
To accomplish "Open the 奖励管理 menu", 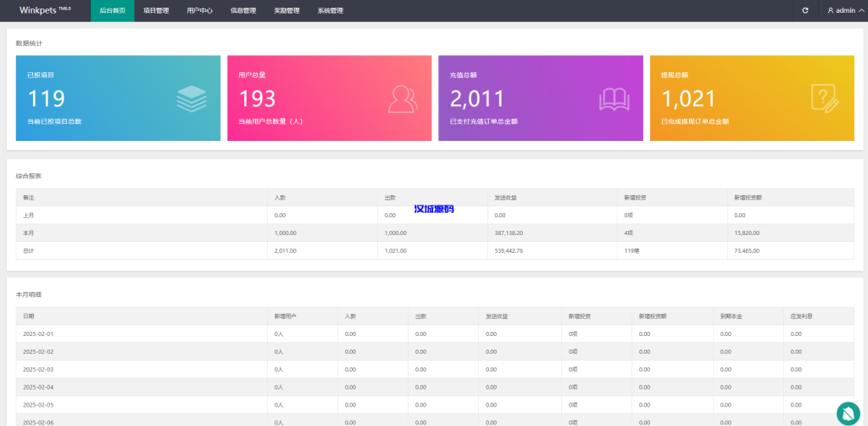I will point(287,11).
